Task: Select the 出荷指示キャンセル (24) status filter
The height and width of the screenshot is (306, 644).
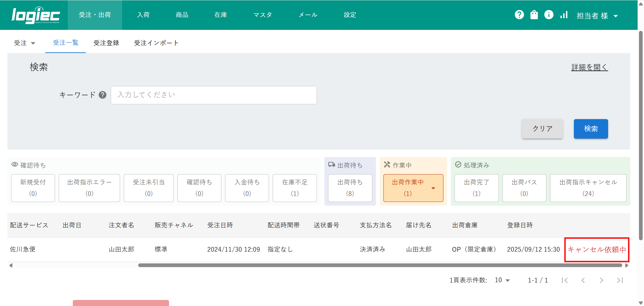Action: click(588, 188)
